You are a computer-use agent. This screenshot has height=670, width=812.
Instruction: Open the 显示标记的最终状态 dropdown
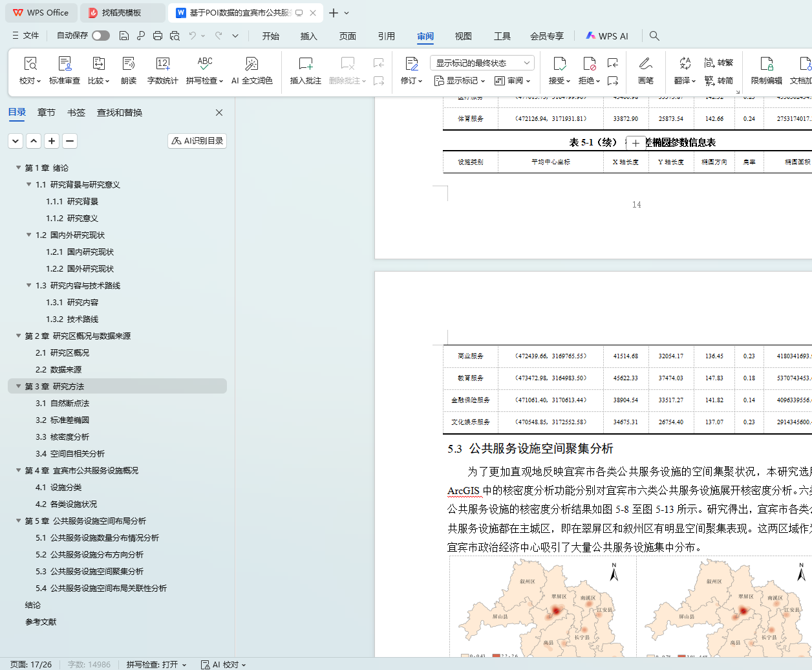(x=482, y=63)
